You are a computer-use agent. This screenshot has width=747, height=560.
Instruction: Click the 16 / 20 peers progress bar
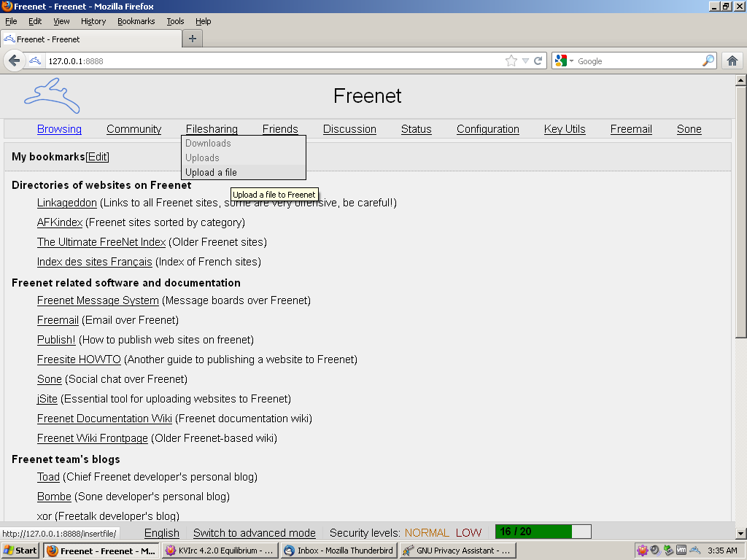543,532
